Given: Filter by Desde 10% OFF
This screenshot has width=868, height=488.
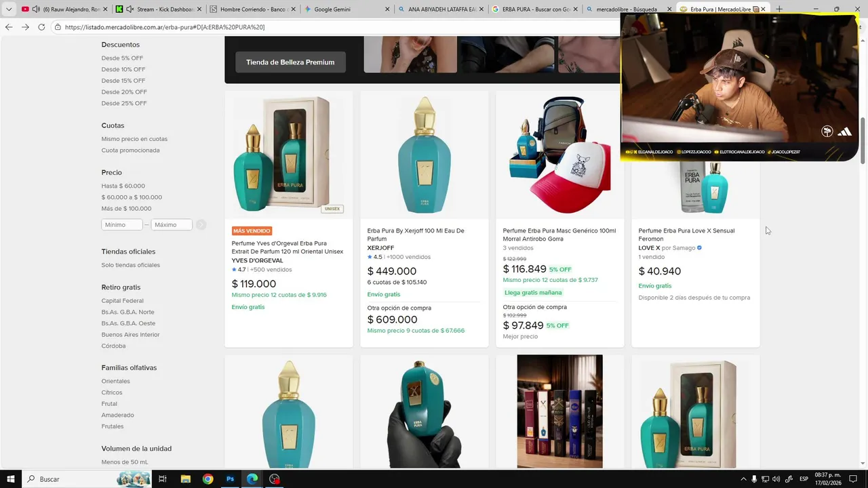Looking at the screenshot, I should point(123,69).
